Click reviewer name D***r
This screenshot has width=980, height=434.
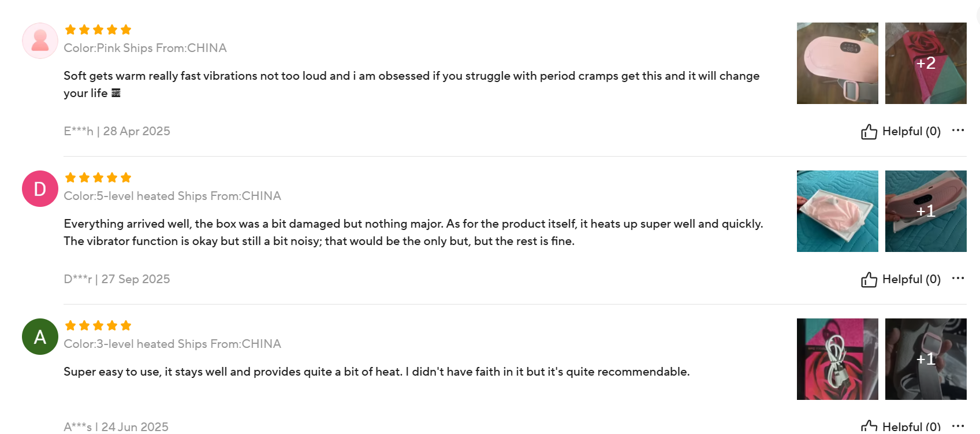(x=78, y=280)
